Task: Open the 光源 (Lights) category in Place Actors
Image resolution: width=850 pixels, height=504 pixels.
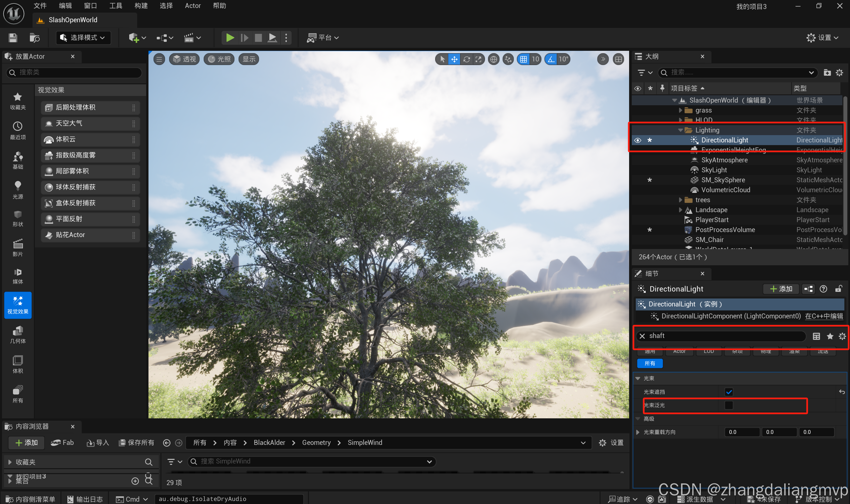Action: pos(18,190)
